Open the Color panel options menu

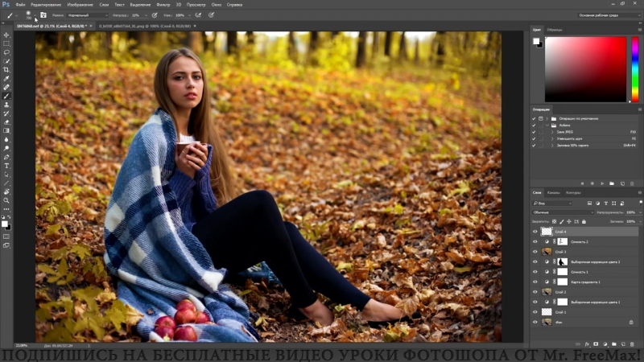[x=639, y=30]
